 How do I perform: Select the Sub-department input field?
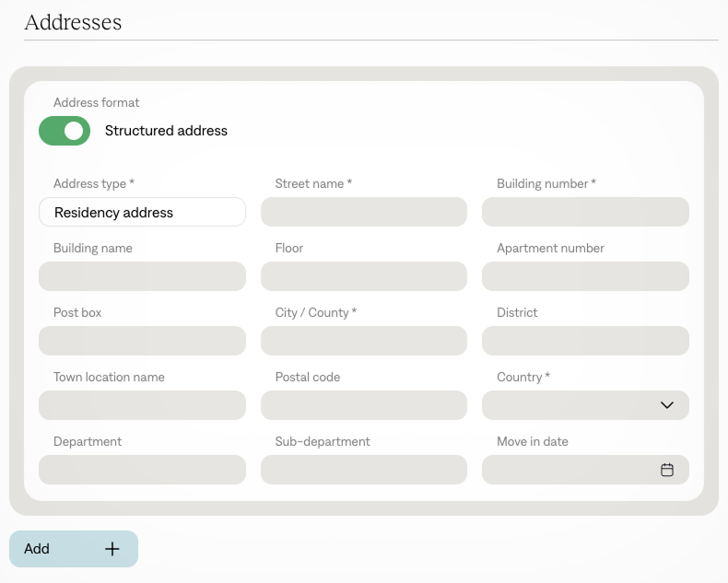[364, 470]
